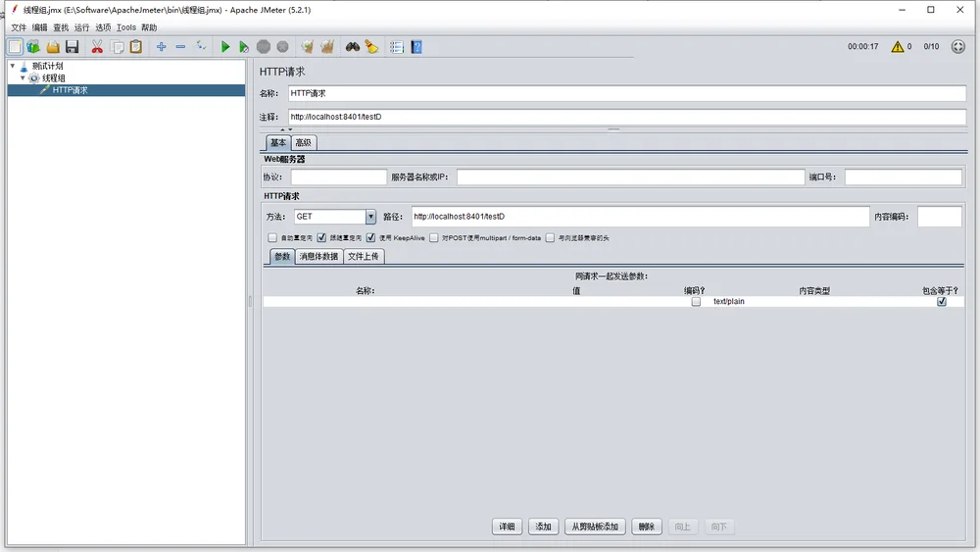Switch to the 消息体数据 tab
The width and height of the screenshot is (980, 552).
pyautogui.click(x=318, y=256)
